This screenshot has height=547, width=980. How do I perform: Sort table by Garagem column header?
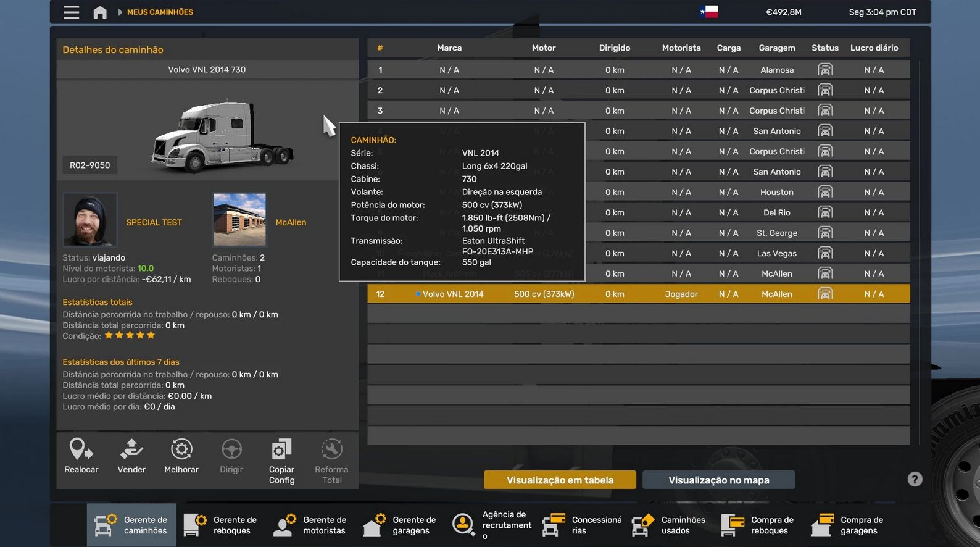[x=776, y=48]
